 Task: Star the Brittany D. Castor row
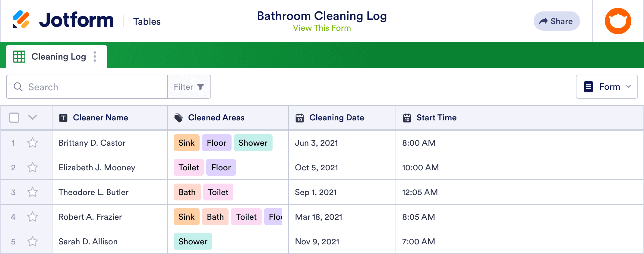(x=33, y=143)
